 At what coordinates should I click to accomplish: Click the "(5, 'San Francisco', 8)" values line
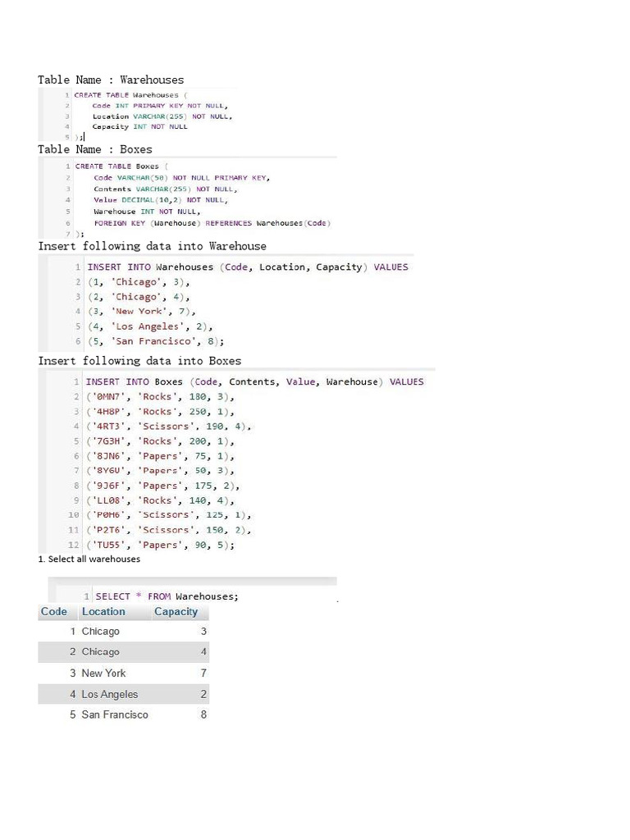point(156,341)
